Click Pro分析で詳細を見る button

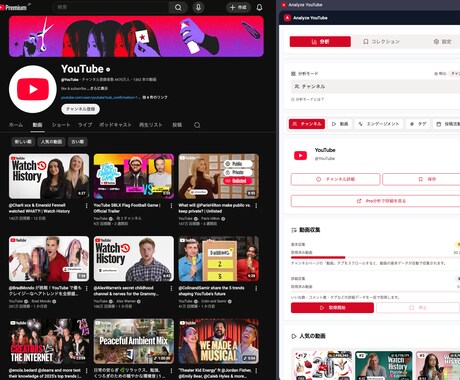[376, 201]
